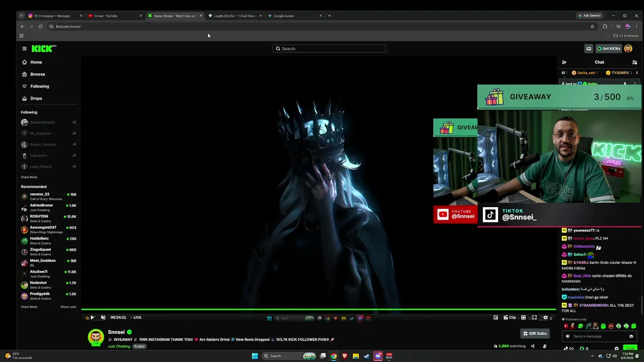Open AdrienBroner recommended channel
Screen dimensions: 644x362
pyautogui.click(x=49, y=207)
